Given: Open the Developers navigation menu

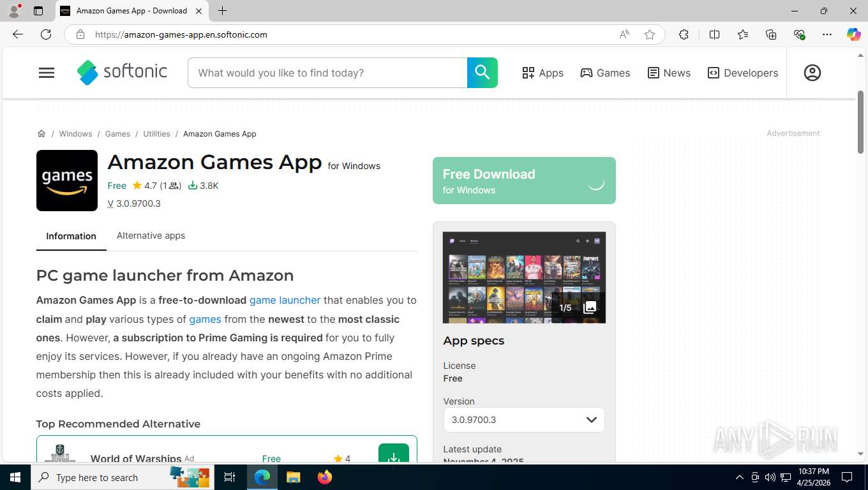Looking at the screenshot, I should [743, 73].
